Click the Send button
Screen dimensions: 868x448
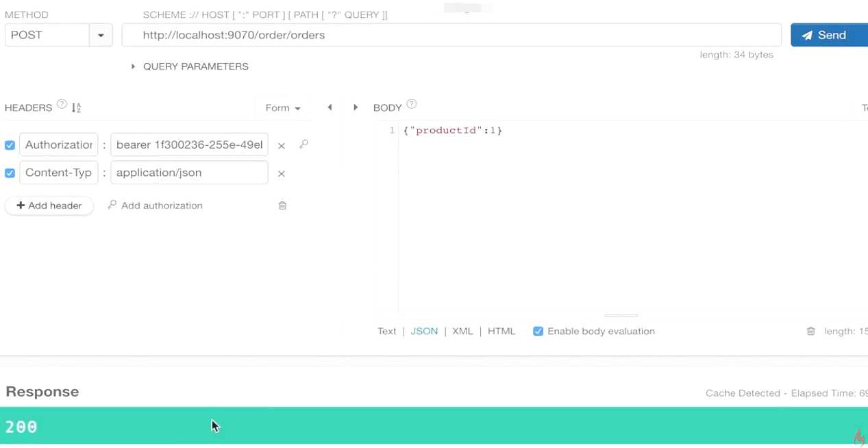pyautogui.click(x=829, y=35)
